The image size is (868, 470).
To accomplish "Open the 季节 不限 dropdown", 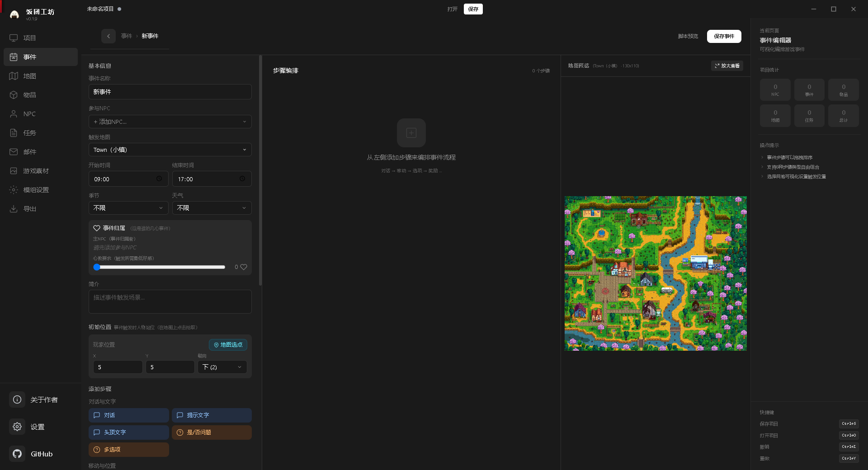I will click(x=128, y=208).
